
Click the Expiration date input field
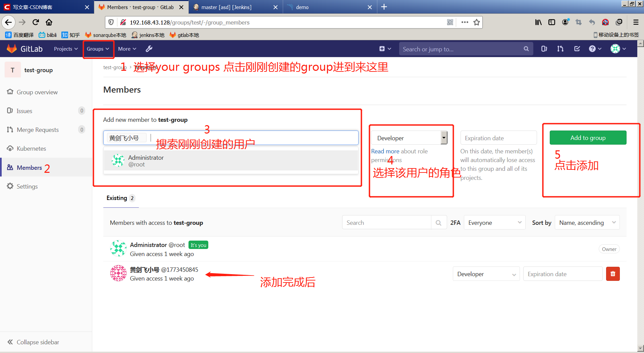pyautogui.click(x=498, y=138)
